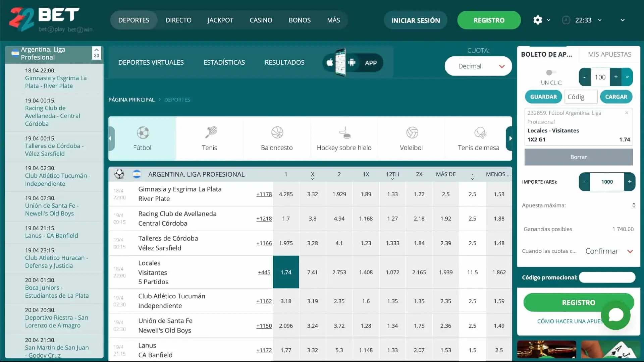
Task: Click the Apuesta máxima 0 link
Action: point(634,205)
